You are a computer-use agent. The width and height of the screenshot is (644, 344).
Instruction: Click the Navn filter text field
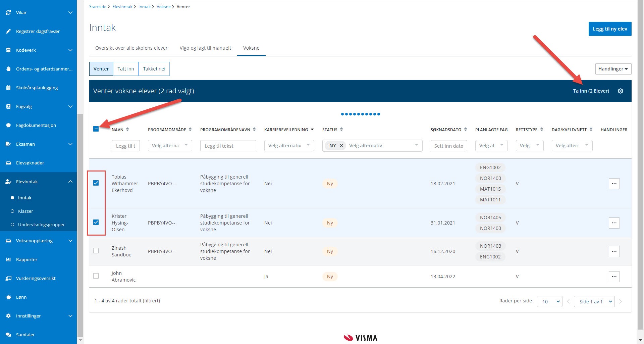126,146
